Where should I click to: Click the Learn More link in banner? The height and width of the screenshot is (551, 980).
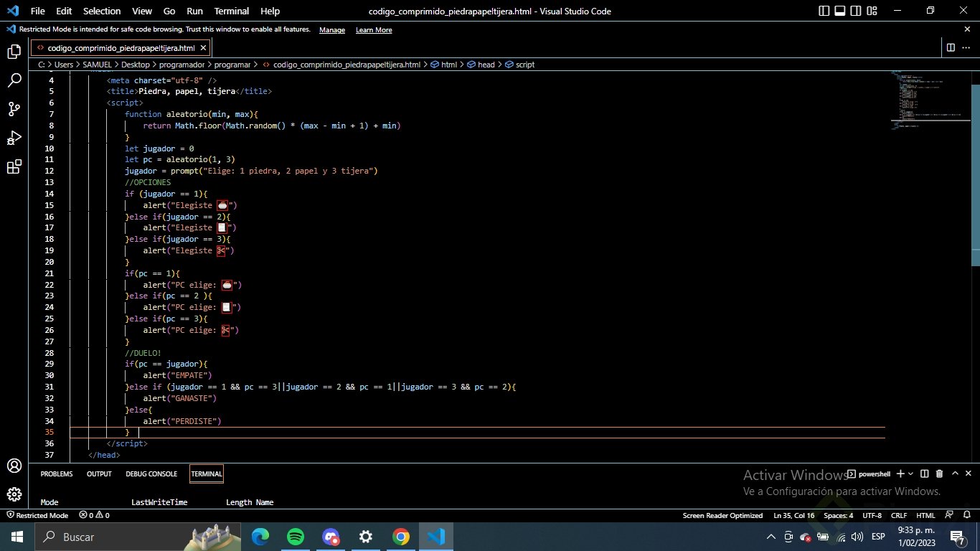click(374, 30)
